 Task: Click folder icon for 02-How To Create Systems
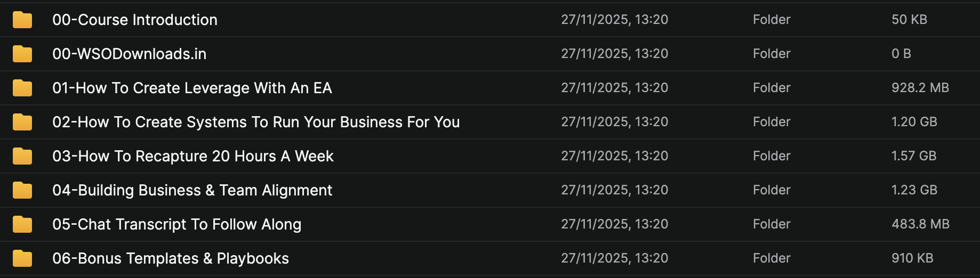pos(22,122)
